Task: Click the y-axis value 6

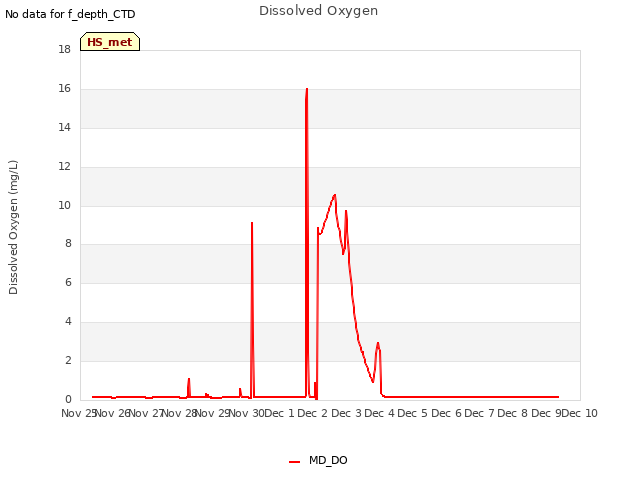Action: 68,282
